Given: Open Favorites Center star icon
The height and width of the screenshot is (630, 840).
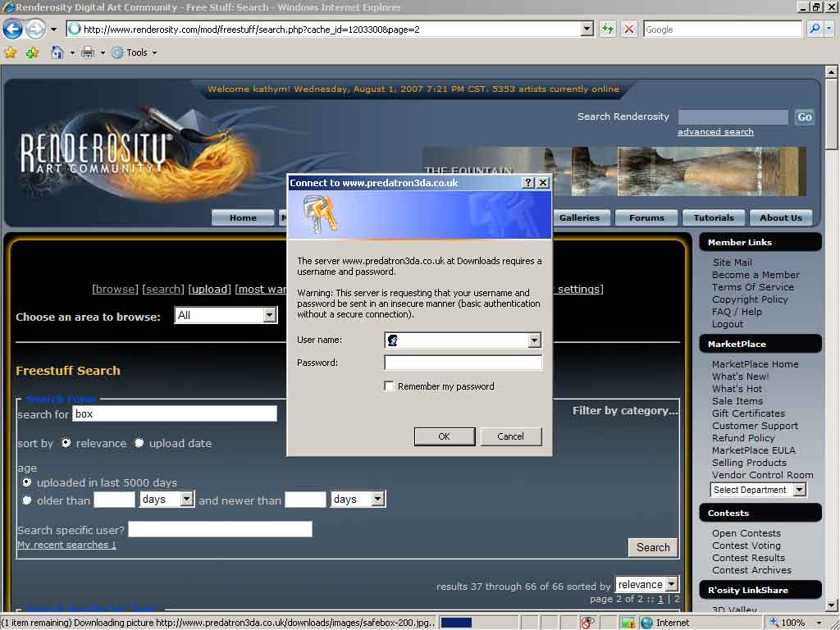Looking at the screenshot, I should (x=11, y=52).
